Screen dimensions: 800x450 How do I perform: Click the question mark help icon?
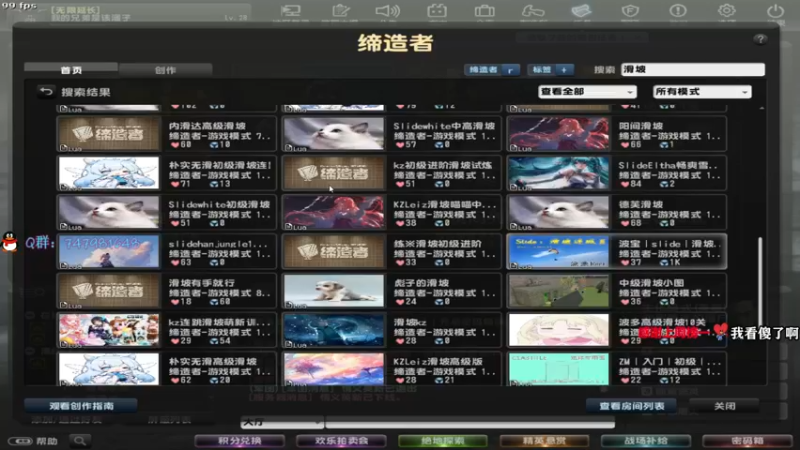pyautogui.click(x=760, y=39)
